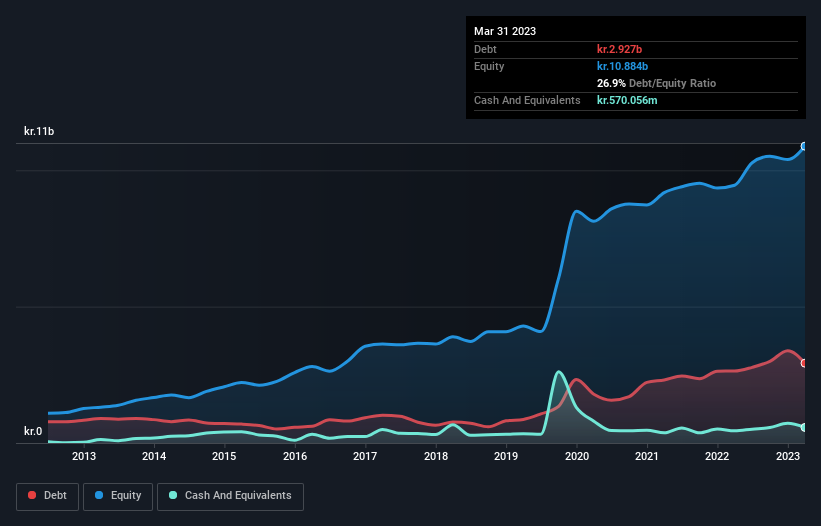The image size is (821, 526).
Task: Click the kr.570.056m cash value
Action: [627, 100]
